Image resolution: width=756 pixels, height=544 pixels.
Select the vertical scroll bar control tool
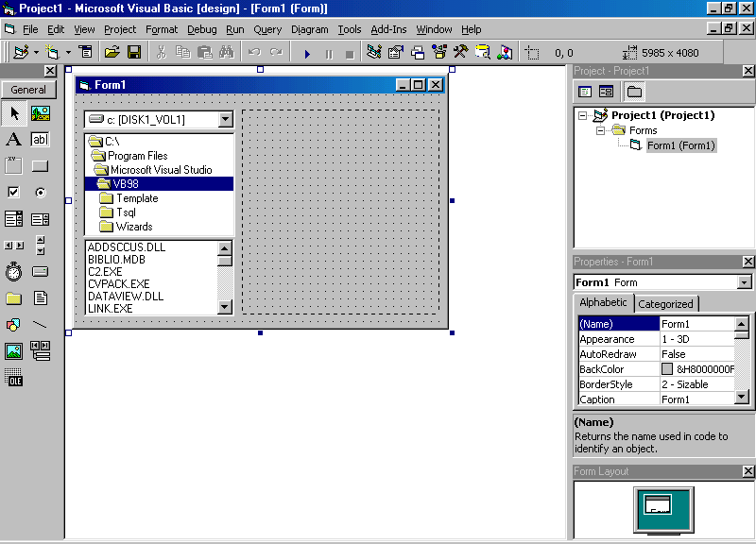point(41,246)
